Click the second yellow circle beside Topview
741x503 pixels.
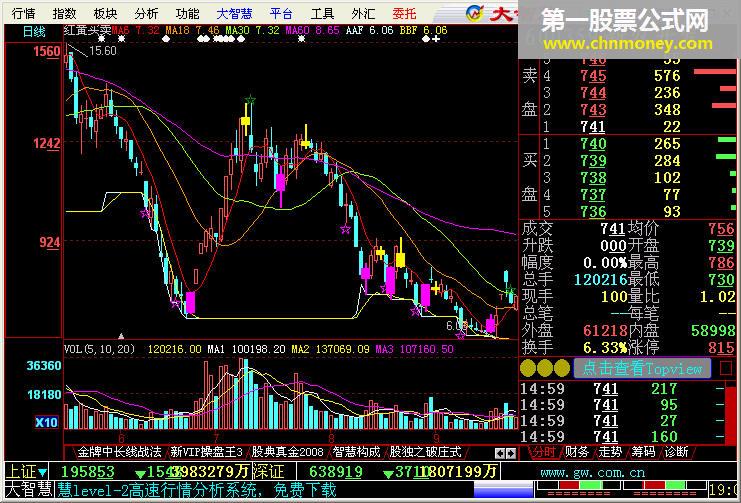pyautogui.click(x=545, y=368)
